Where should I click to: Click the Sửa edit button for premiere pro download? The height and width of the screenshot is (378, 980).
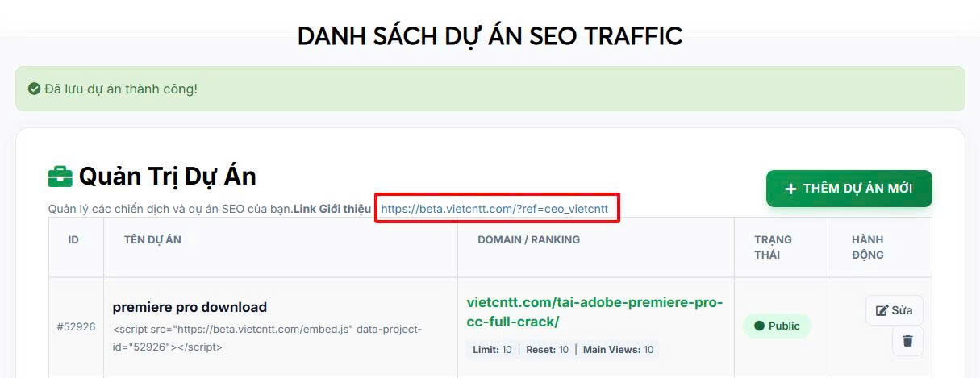(895, 310)
